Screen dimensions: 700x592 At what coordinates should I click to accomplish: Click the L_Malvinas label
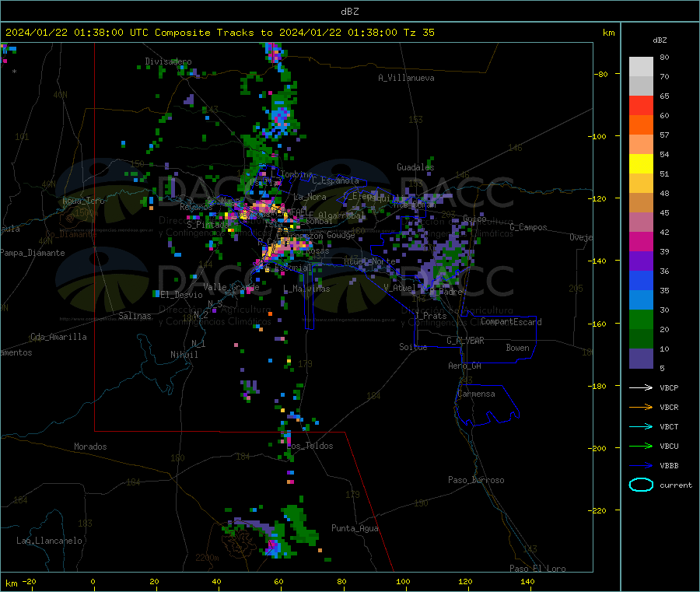click(306, 289)
